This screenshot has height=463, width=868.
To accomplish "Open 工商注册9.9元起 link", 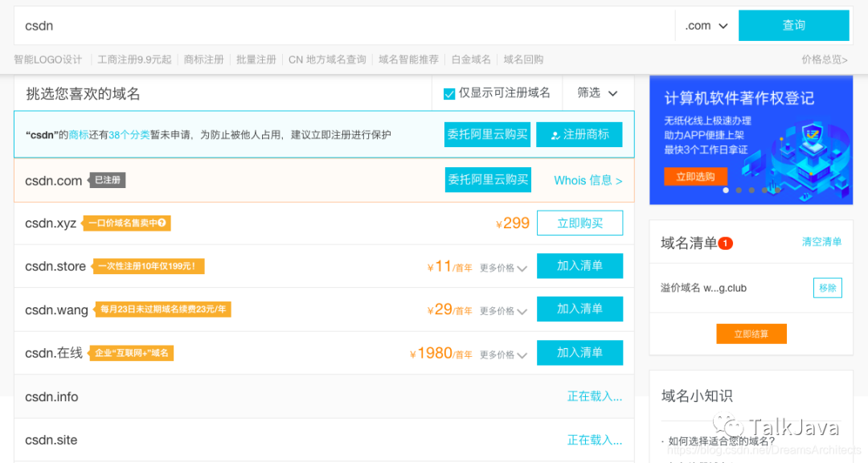I will click(134, 59).
